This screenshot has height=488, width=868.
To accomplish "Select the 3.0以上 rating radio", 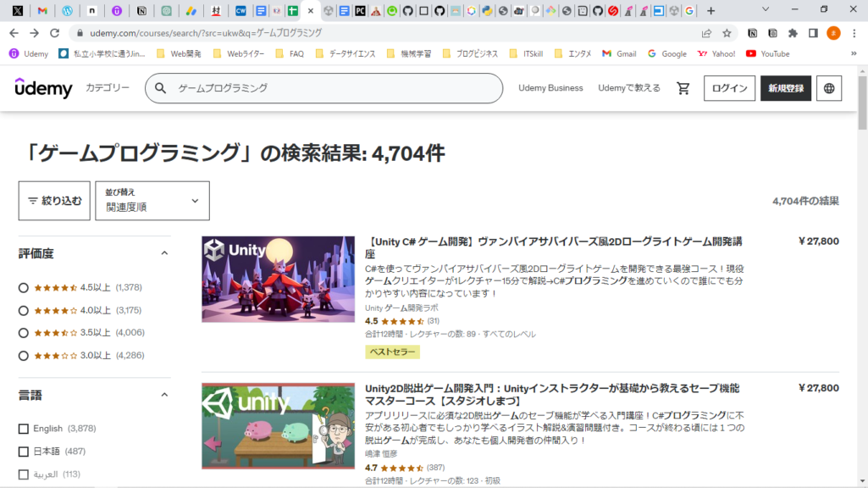I will 23,356.
